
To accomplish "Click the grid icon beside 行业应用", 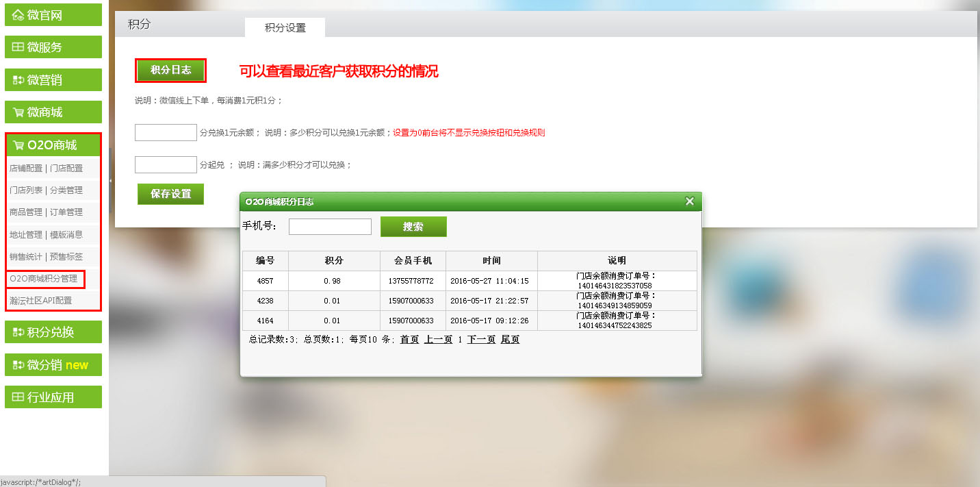I will point(18,397).
